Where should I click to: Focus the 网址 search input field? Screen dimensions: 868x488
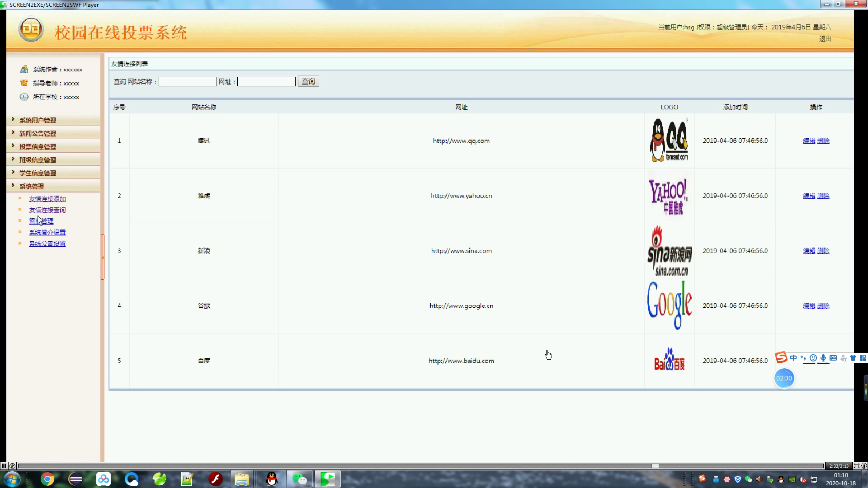[x=266, y=81]
